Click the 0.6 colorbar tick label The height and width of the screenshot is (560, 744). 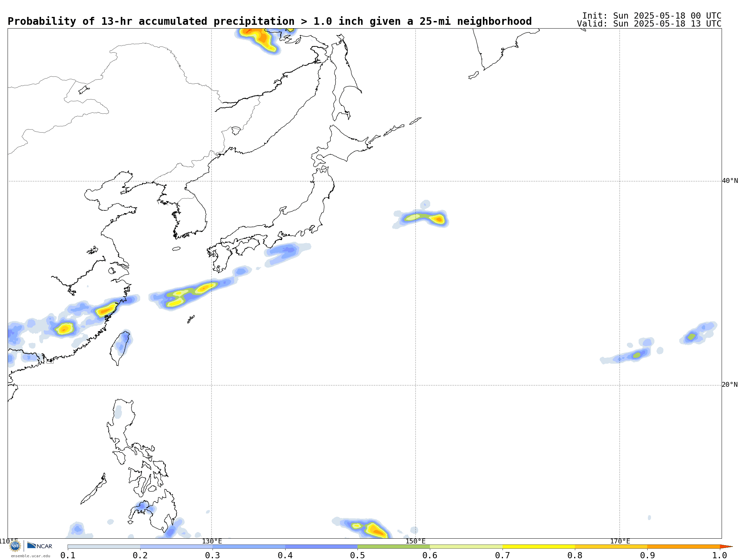pyautogui.click(x=430, y=555)
